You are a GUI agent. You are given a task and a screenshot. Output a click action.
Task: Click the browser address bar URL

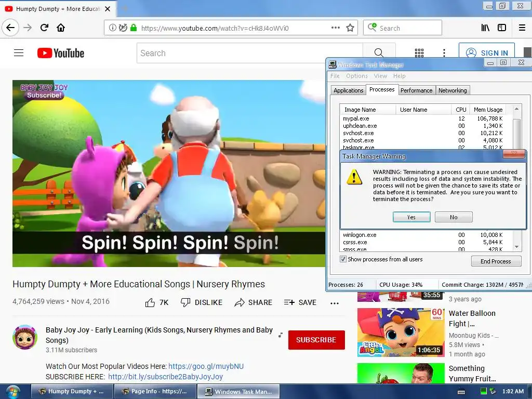click(x=215, y=28)
